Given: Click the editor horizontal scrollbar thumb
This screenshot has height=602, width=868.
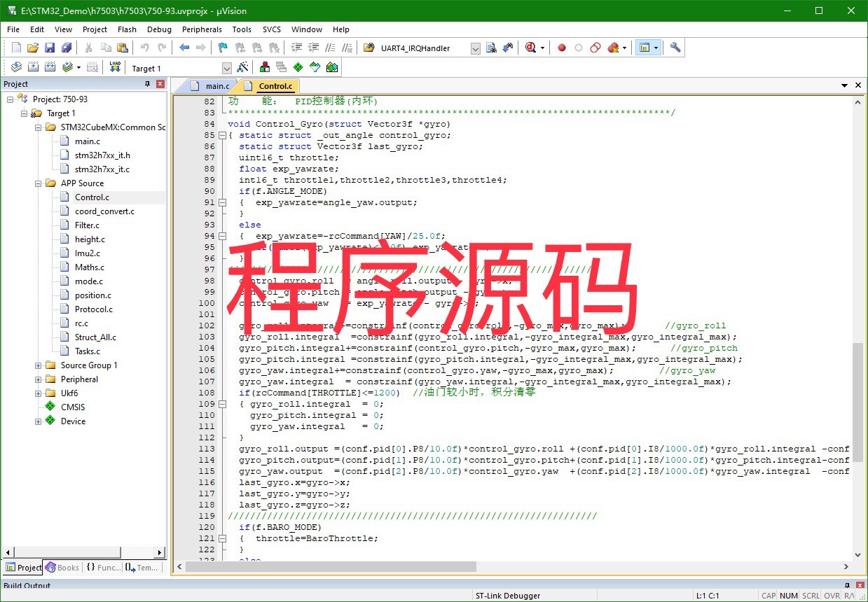Looking at the screenshot, I should (x=331, y=566).
